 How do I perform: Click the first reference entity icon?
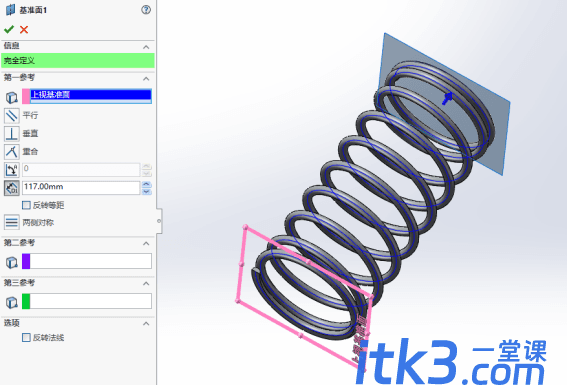(x=12, y=97)
